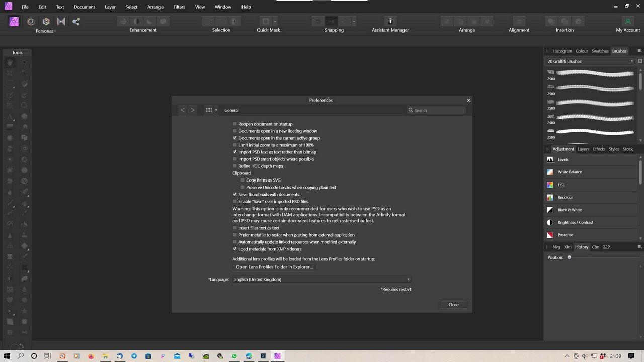
Task: Click Open Lens Profiles Folder in Explorer
Action: pos(274,267)
